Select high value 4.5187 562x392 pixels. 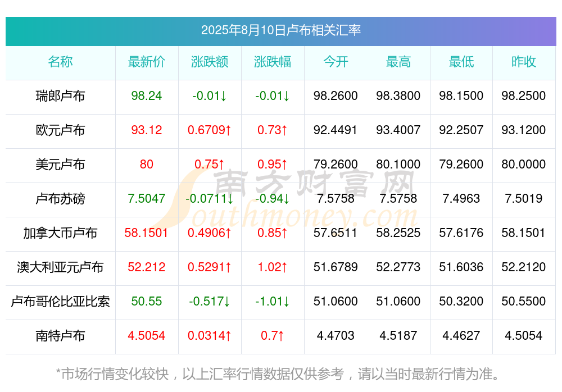pyautogui.click(x=398, y=335)
